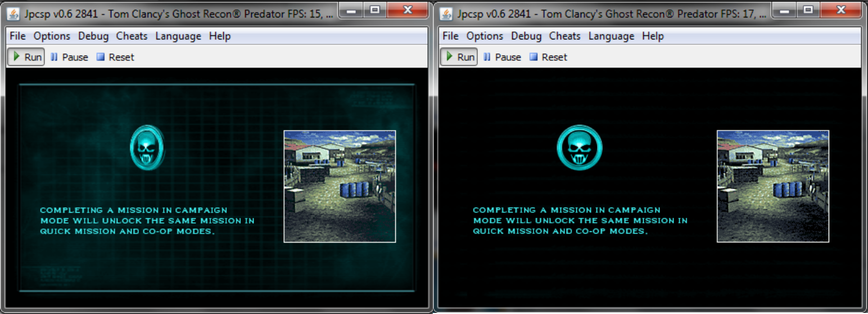Click skull emblem in left game screen
The width and height of the screenshot is (868, 314).
tap(147, 147)
